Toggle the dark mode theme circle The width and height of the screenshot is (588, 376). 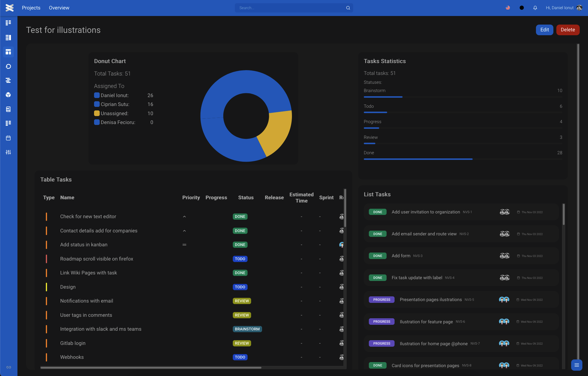coord(522,8)
